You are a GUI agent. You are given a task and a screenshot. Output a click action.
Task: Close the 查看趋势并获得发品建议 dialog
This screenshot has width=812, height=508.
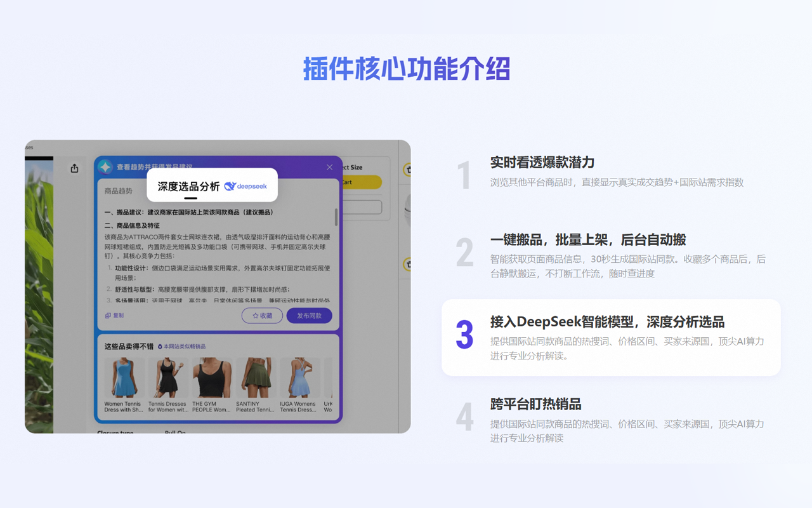[329, 167]
